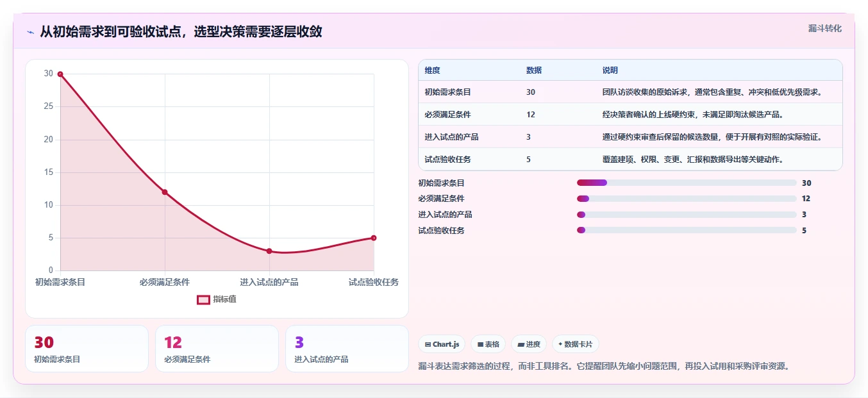This screenshot has height=398, width=868.
Task: Select the chart data point at value 3
Action: click(269, 251)
